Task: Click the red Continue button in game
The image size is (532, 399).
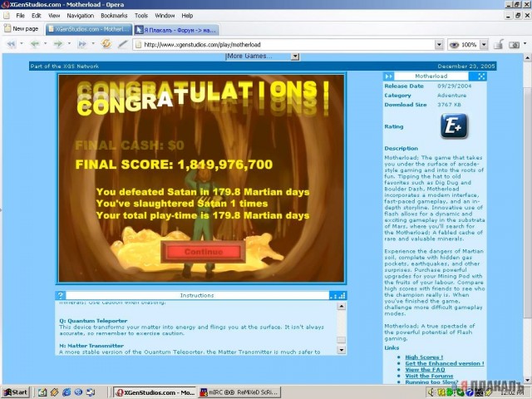Action: (x=203, y=252)
